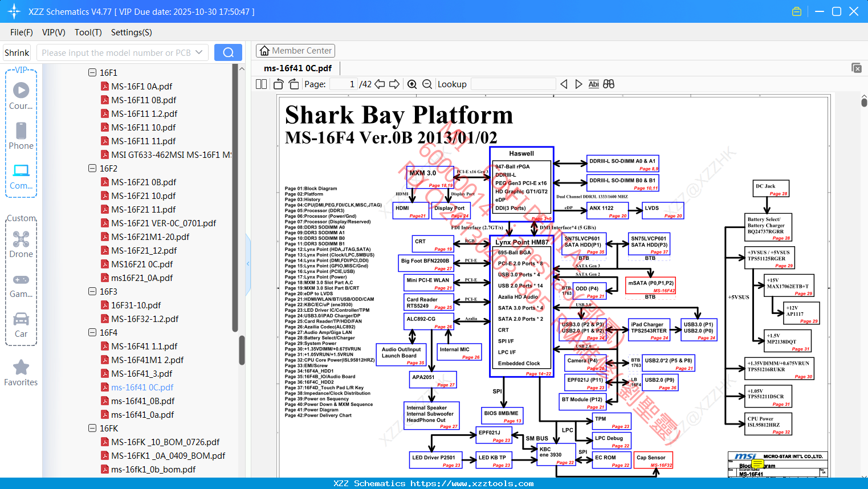The height and width of the screenshot is (489, 868).
Task: Click the XZZ Schematics app logo
Action: [x=14, y=11]
